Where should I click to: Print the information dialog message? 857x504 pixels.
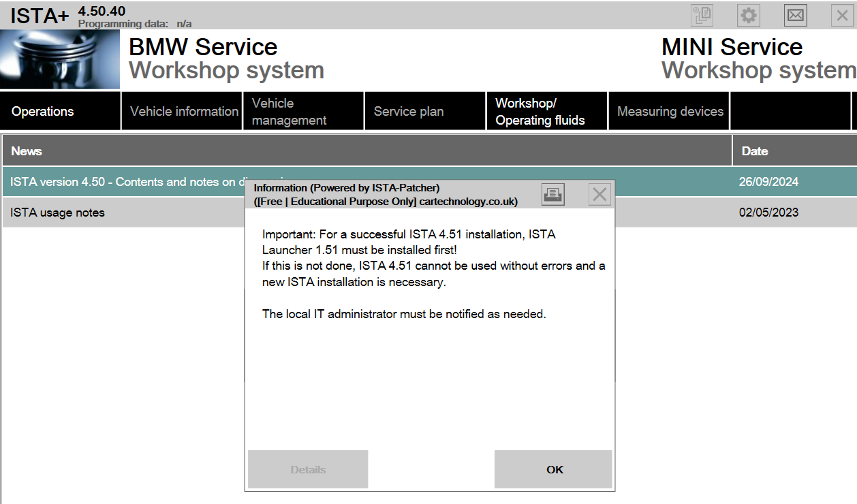pos(553,195)
